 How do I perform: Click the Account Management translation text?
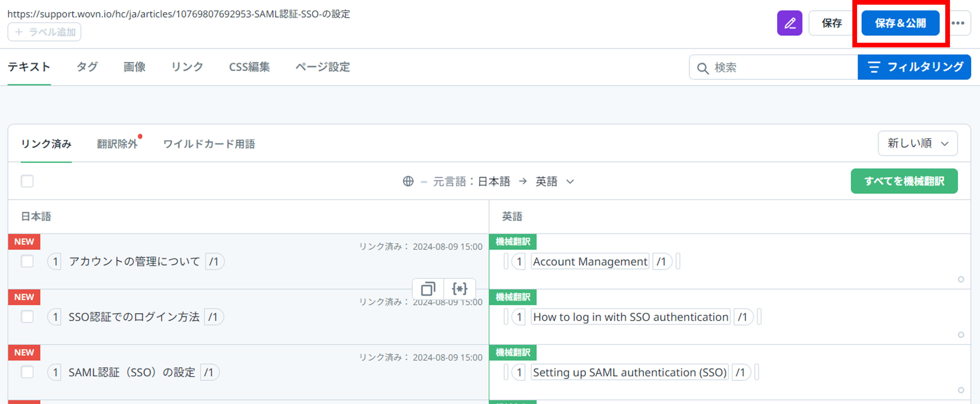pyautogui.click(x=590, y=262)
